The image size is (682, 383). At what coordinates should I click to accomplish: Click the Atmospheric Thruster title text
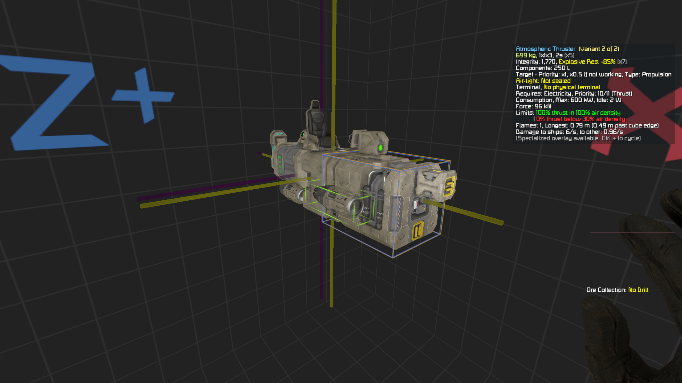coord(545,49)
